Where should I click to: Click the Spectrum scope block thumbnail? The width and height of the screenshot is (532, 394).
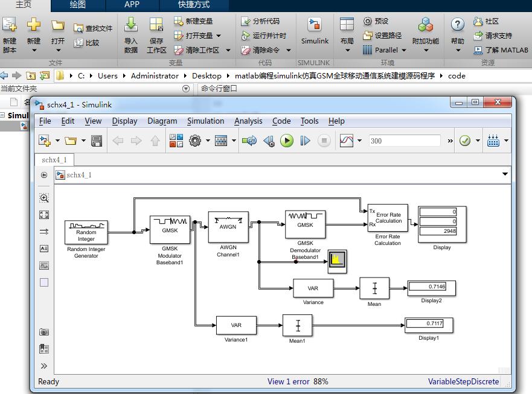(x=337, y=261)
